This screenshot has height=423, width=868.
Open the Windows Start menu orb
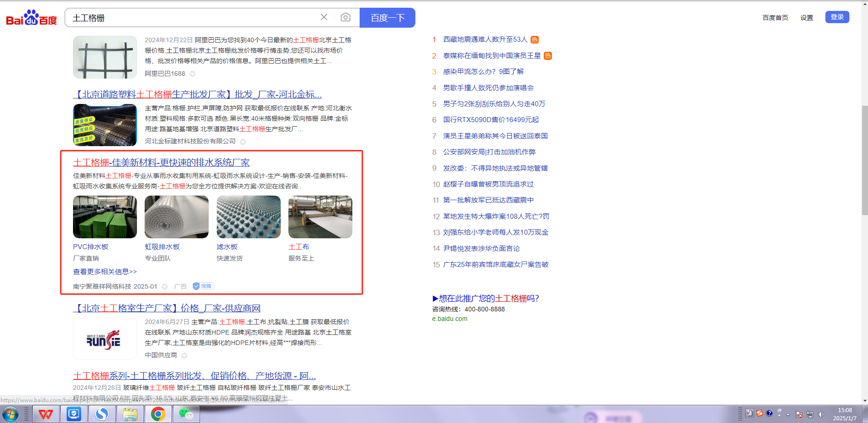point(10,414)
